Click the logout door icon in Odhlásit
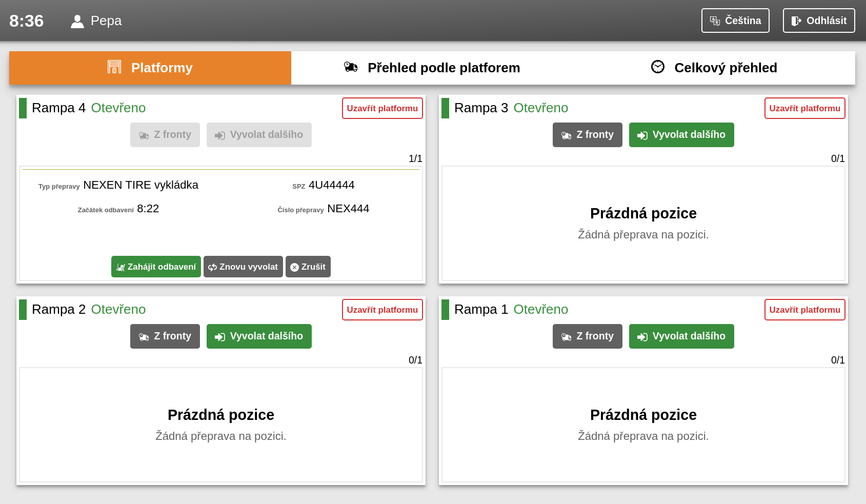 (x=796, y=21)
